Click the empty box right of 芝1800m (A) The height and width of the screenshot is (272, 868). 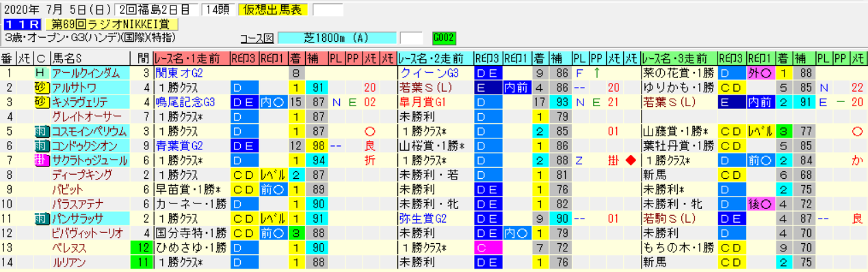coord(411,38)
